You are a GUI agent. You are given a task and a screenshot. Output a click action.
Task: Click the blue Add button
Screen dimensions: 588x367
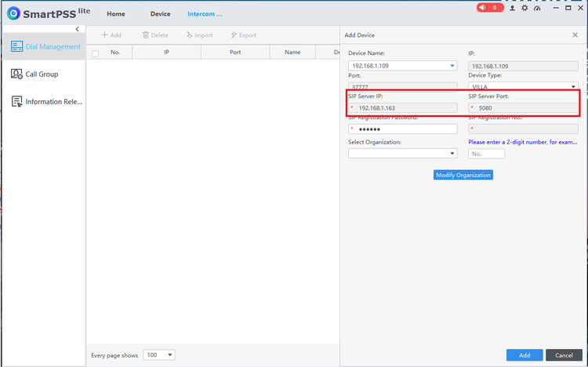524,355
